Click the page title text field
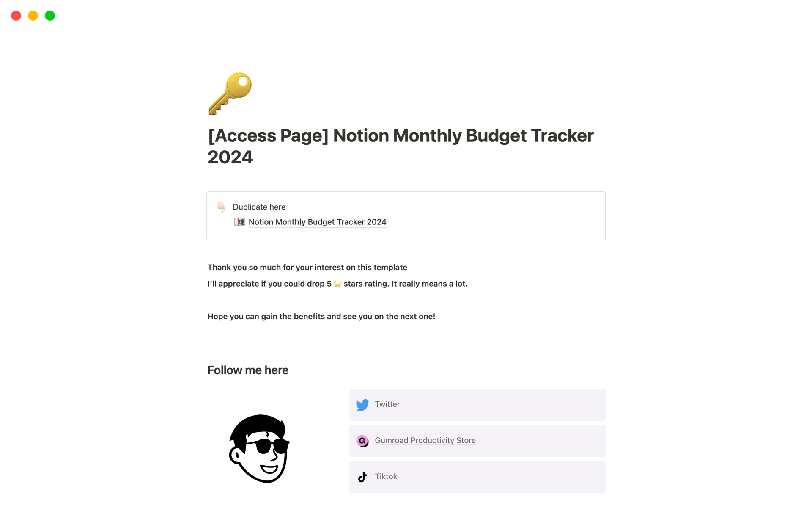This screenshot has width=812, height=508. click(402, 146)
